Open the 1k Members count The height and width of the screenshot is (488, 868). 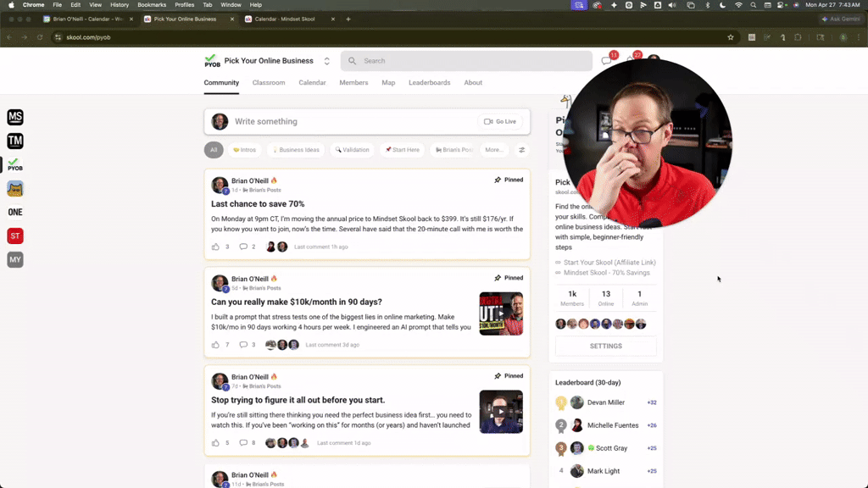coord(572,298)
